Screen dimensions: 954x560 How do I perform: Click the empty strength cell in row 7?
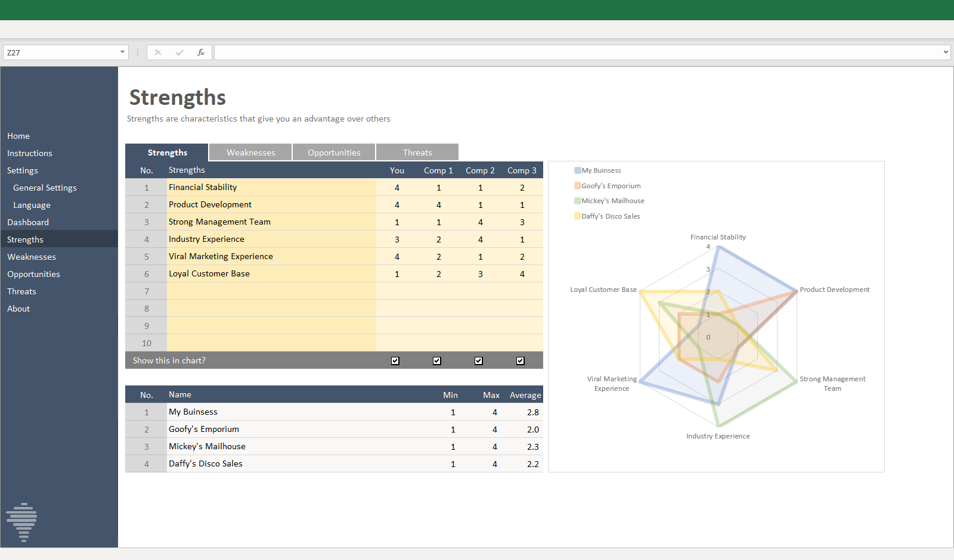pos(271,291)
